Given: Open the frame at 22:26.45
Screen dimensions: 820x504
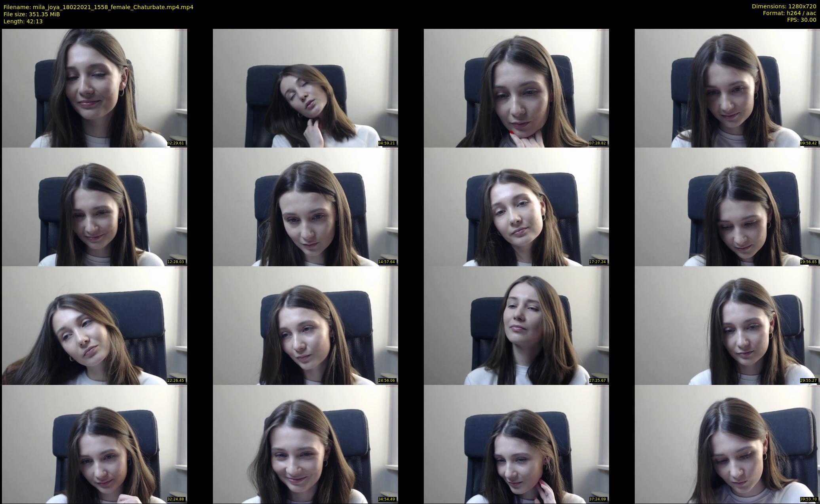Looking at the screenshot, I should click(x=94, y=325).
